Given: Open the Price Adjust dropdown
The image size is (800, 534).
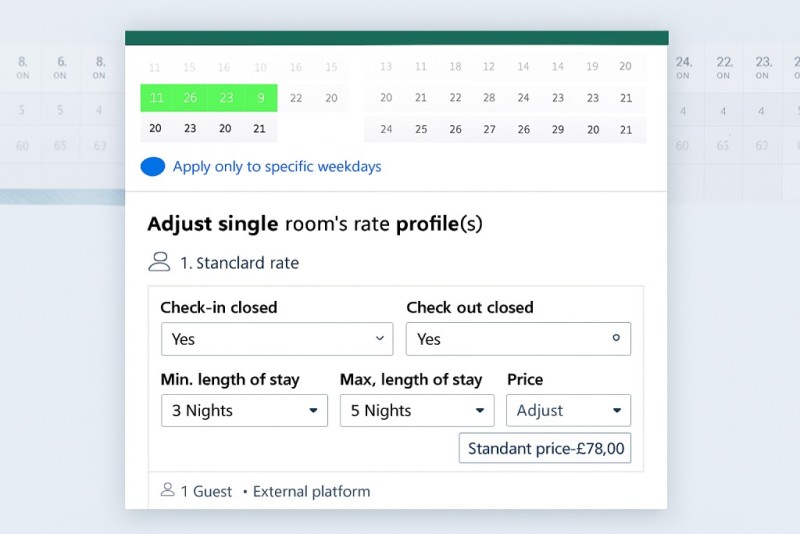Looking at the screenshot, I should [568, 411].
